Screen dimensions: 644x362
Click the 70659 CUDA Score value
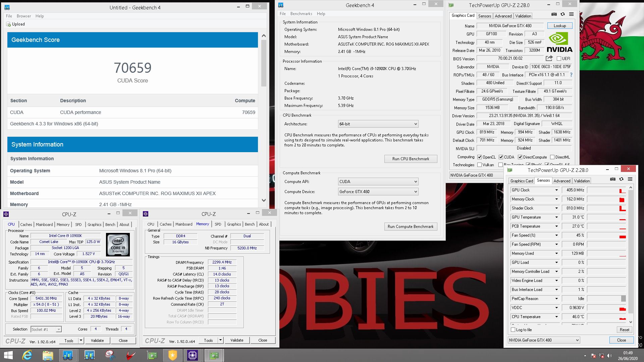pos(132,68)
